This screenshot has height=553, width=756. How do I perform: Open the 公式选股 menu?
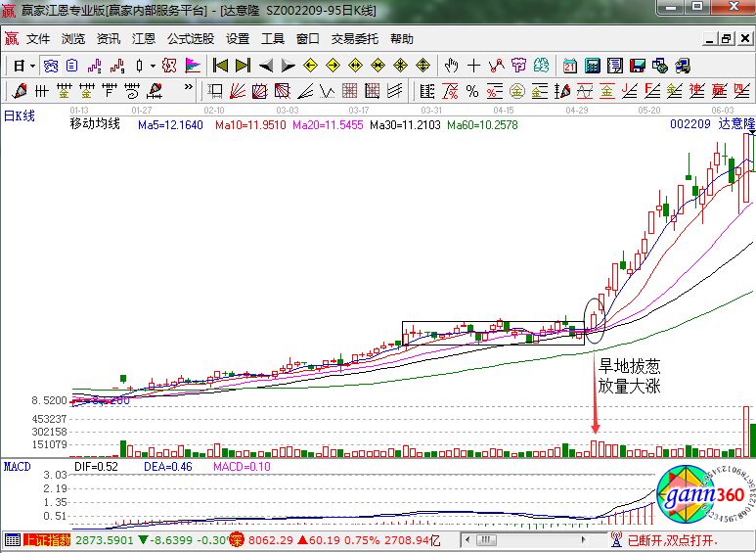[x=190, y=39]
